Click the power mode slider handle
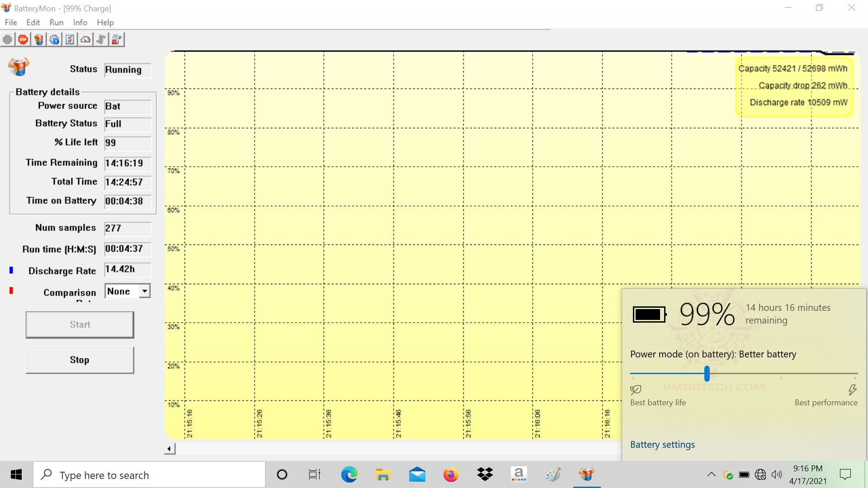 (707, 374)
